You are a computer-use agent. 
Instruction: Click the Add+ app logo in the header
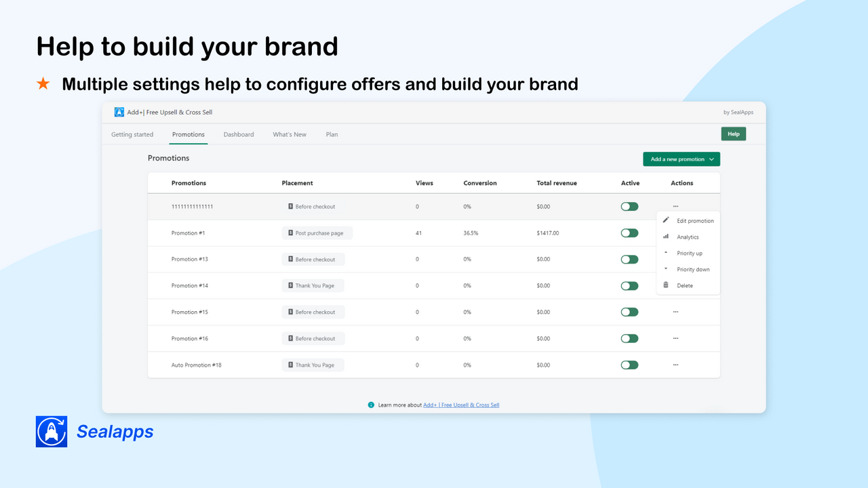(x=121, y=112)
